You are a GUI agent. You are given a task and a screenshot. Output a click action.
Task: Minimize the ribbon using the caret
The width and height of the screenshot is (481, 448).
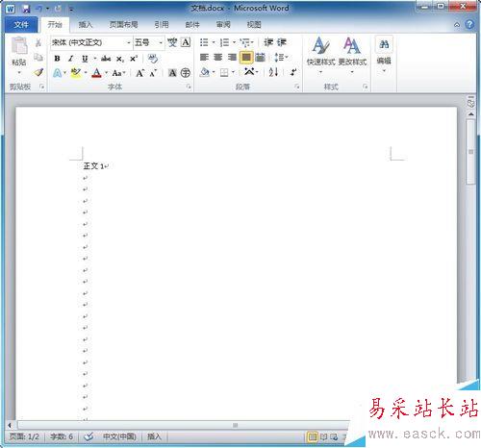coord(457,25)
